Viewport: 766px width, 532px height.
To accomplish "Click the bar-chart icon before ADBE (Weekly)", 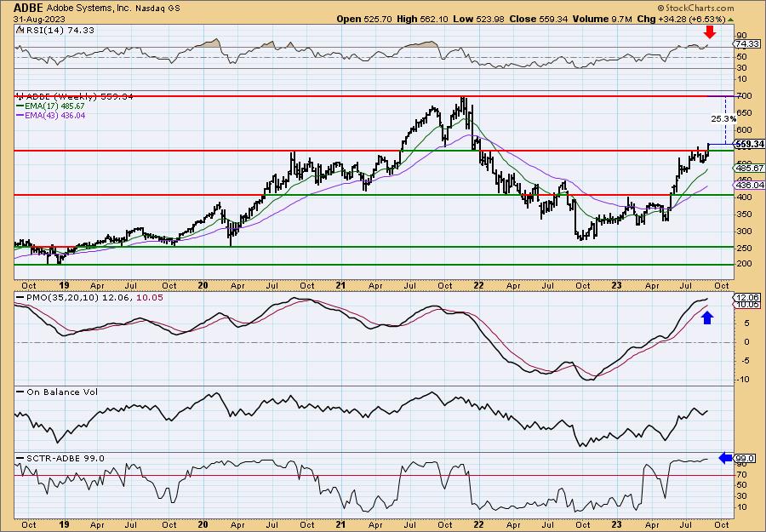I will tap(20, 96).
